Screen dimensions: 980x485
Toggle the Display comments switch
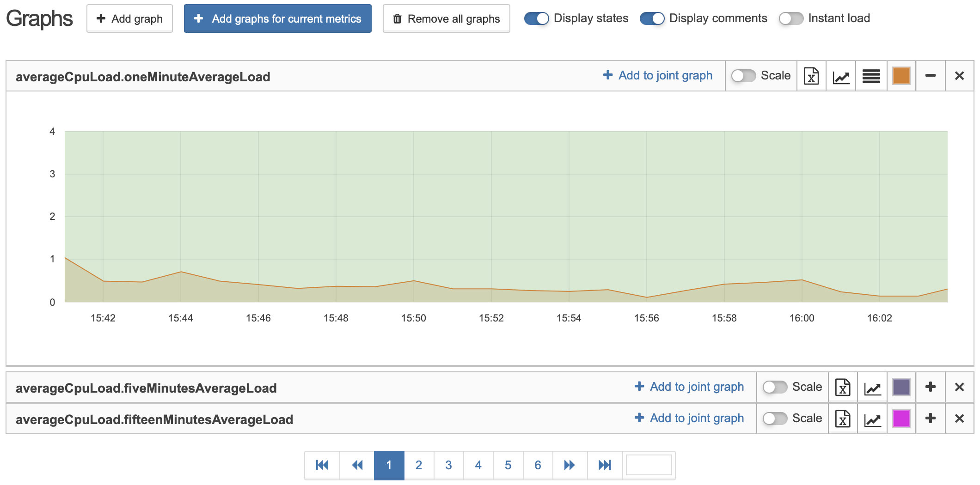pyautogui.click(x=652, y=18)
